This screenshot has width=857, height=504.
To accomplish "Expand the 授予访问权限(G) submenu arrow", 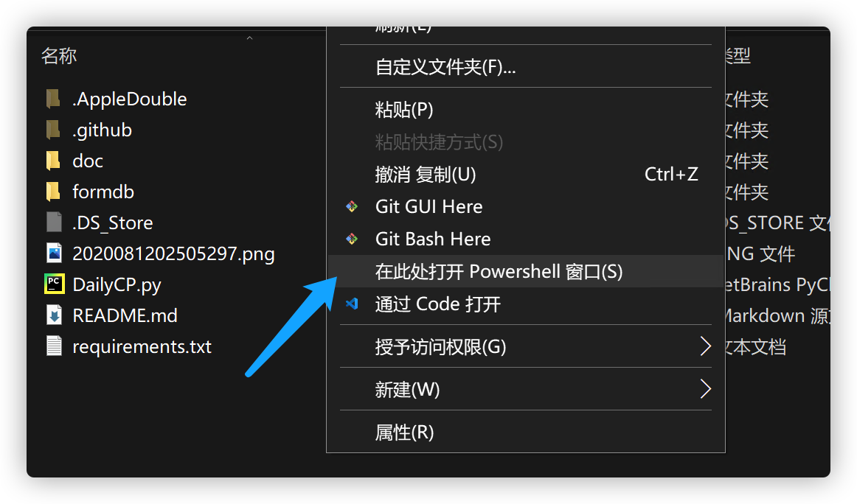I will pos(705,346).
